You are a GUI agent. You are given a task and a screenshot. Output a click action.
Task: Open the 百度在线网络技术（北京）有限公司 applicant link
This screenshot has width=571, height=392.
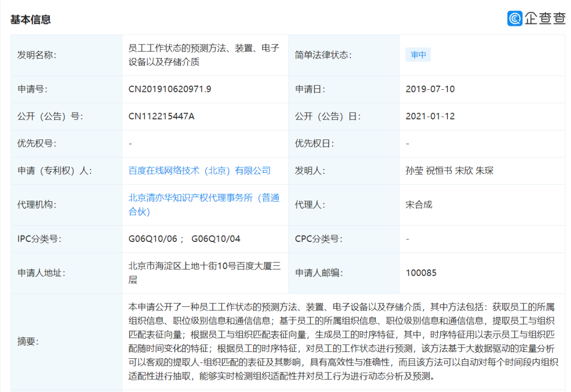199,171
